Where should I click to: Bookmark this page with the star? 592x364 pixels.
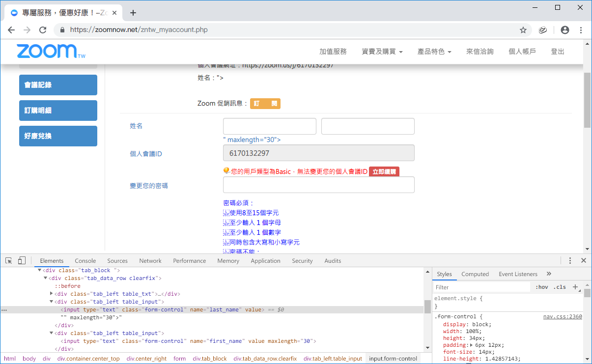tap(523, 30)
